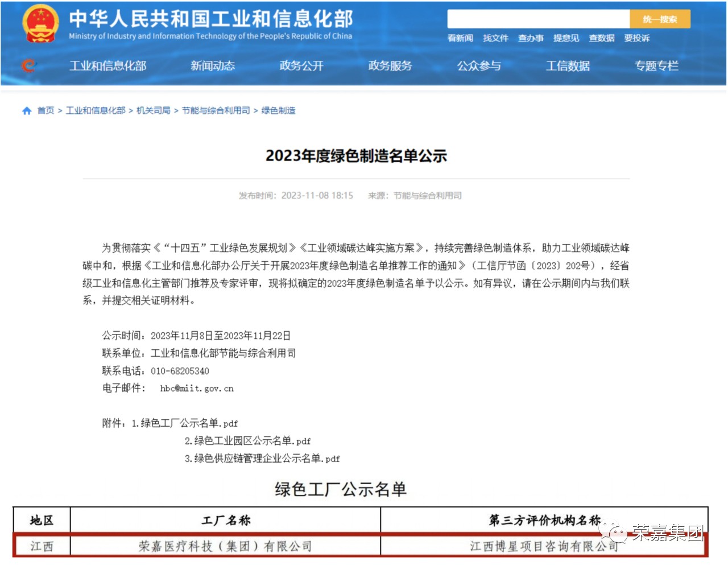Open the 要投诉 quick link
Screen dimensions: 728x565
636,38
